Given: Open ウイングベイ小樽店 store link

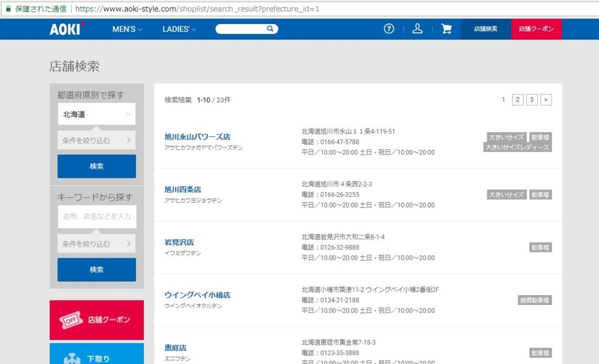Looking at the screenshot, I should (198, 294).
